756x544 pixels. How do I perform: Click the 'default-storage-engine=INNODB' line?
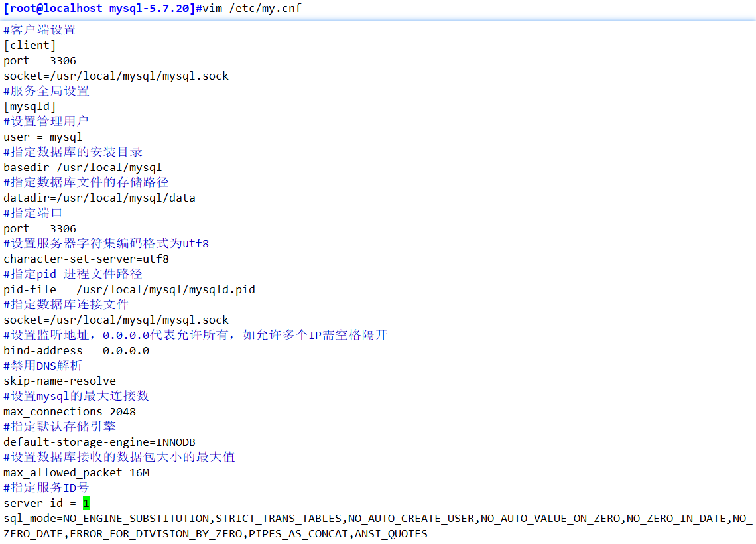pyautogui.click(x=99, y=442)
